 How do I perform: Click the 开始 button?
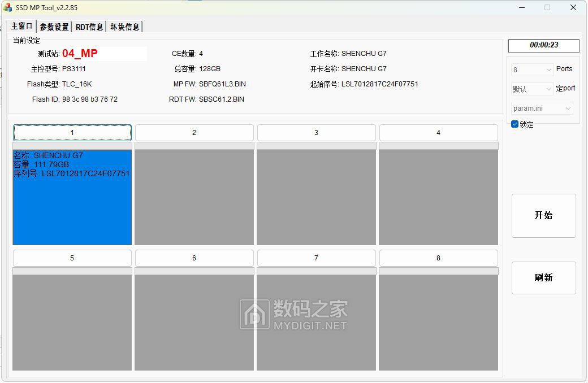[x=543, y=215]
